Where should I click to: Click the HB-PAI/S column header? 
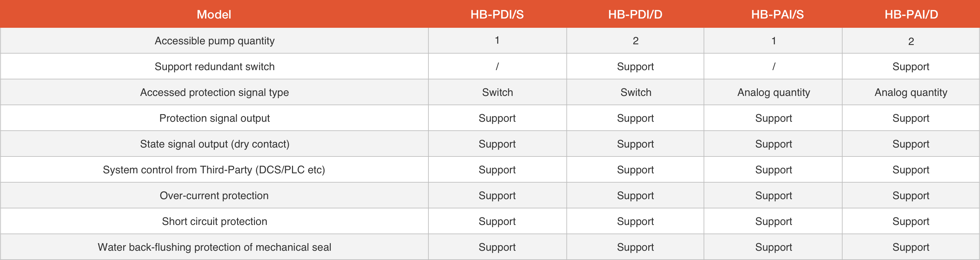coord(777,15)
